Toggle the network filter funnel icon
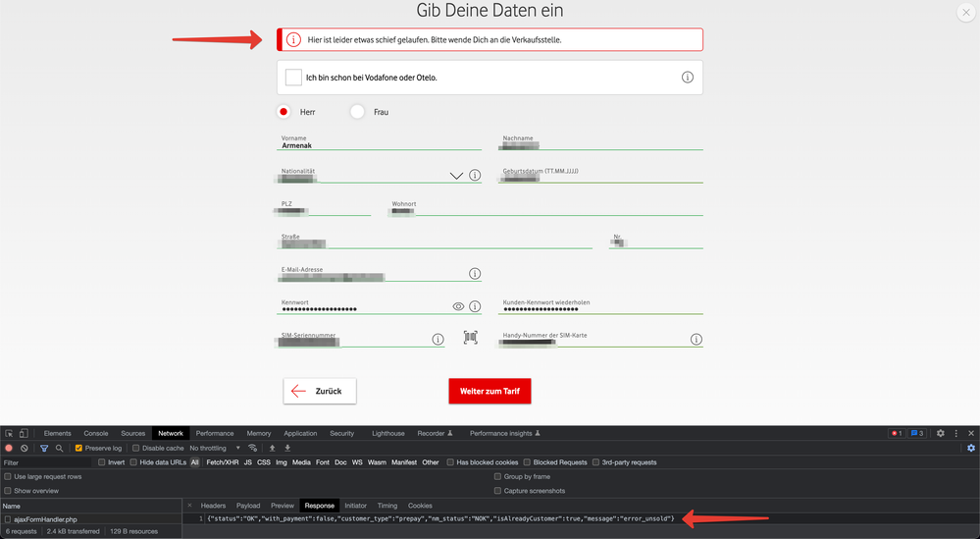Image resolution: width=980 pixels, height=539 pixels. point(44,448)
